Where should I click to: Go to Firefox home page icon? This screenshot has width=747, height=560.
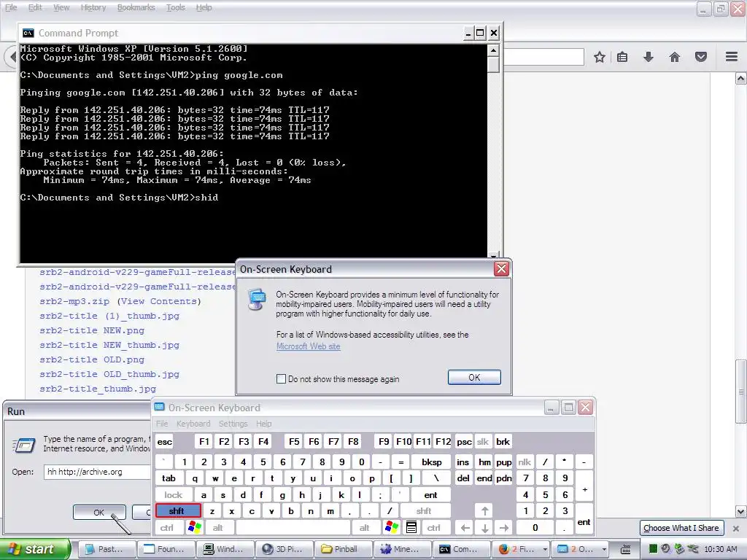(x=675, y=57)
